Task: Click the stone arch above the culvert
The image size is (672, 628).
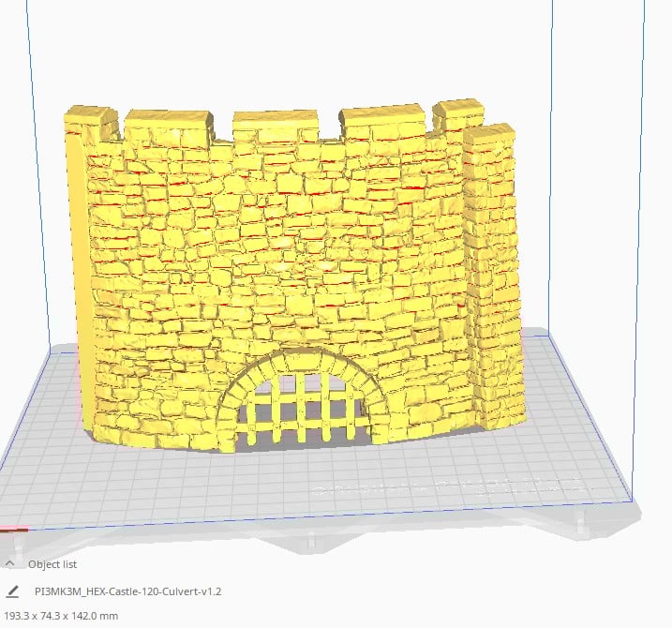Action: coord(302,365)
